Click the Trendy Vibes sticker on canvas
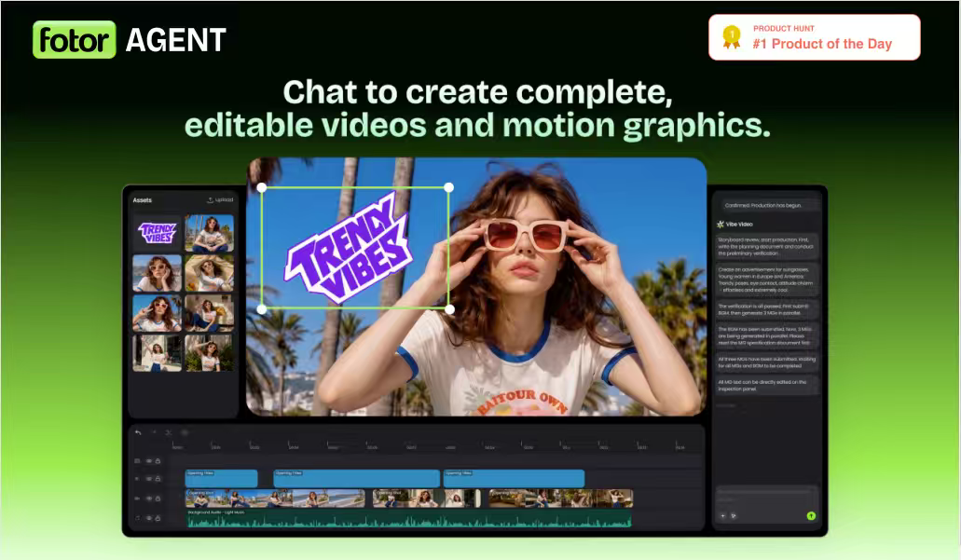Image resolution: width=961 pixels, height=560 pixels. pyautogui.click(x=347, y=248)
